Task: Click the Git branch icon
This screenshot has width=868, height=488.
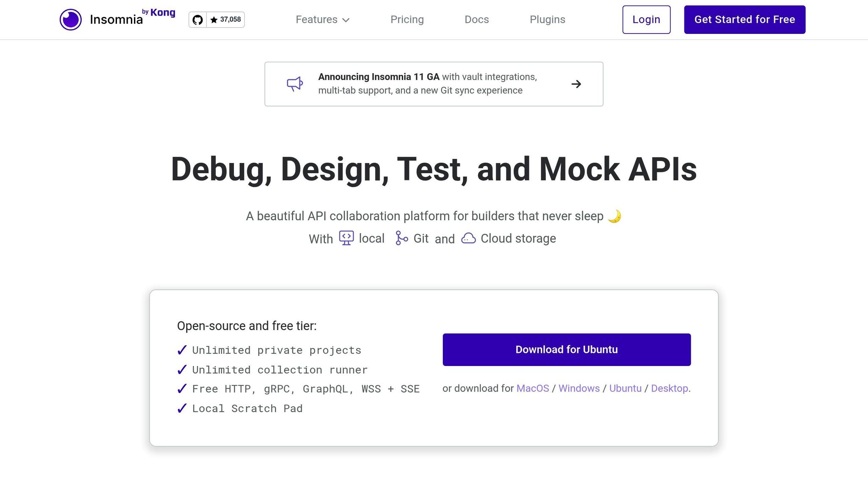Action: (x=401, y=238)
